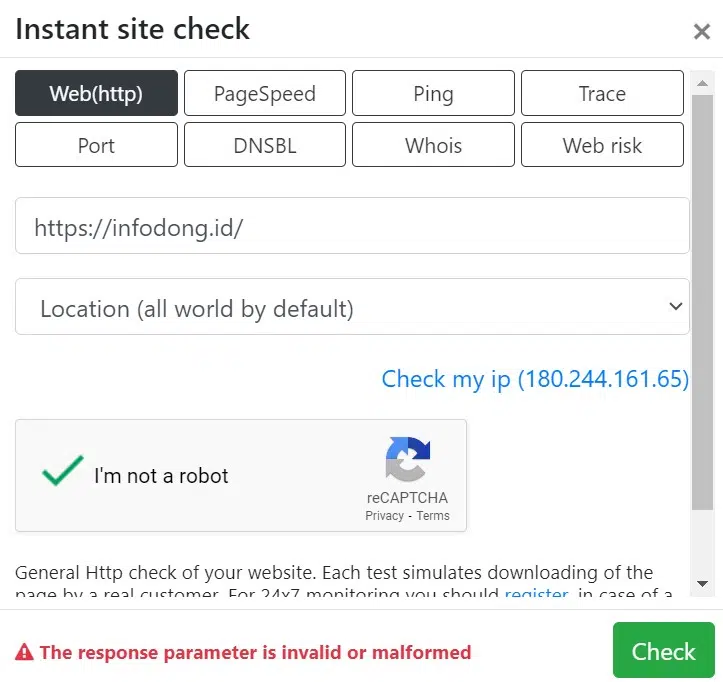Select the Ping check type
Screen dimensions: 723x682
click(x=433, y=93)
